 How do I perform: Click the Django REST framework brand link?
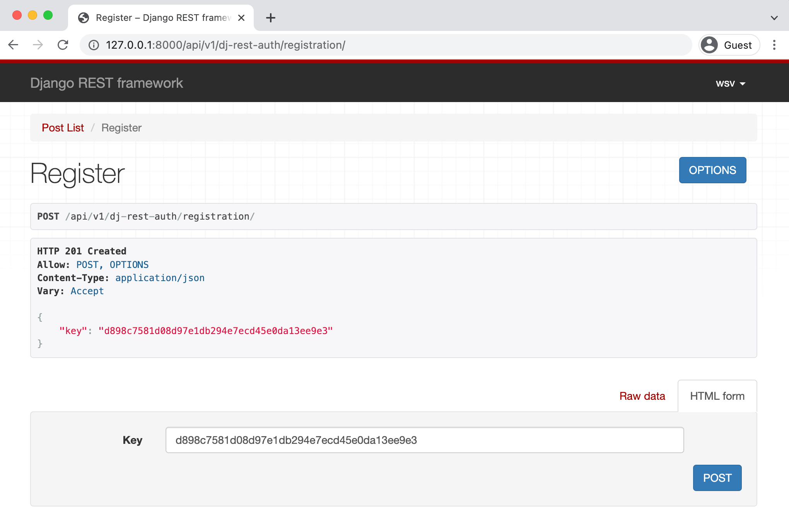[107, 83]
